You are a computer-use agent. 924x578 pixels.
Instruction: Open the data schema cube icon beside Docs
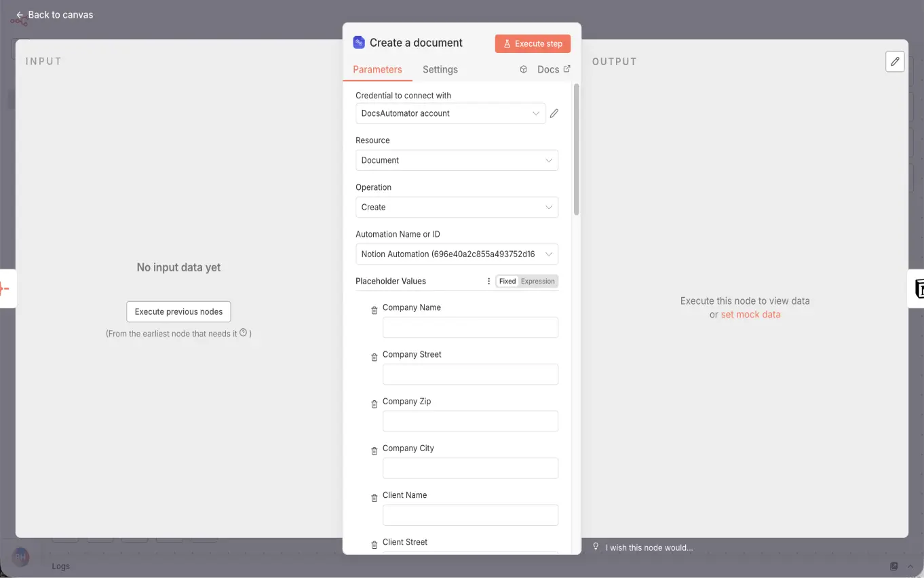click(523, 69)
